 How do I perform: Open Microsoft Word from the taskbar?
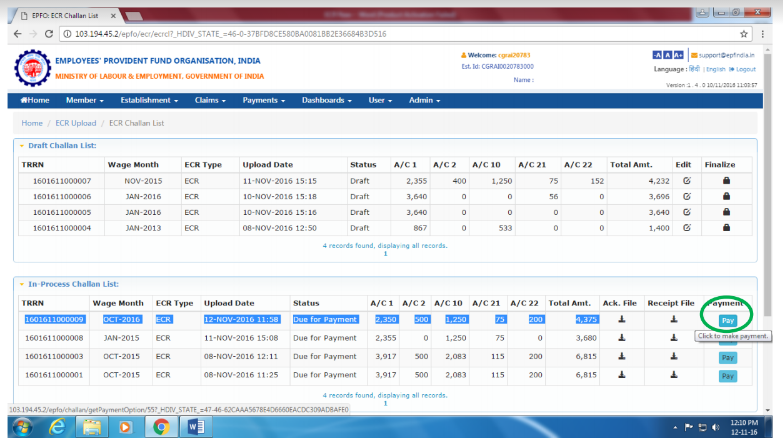coord(196,427)
